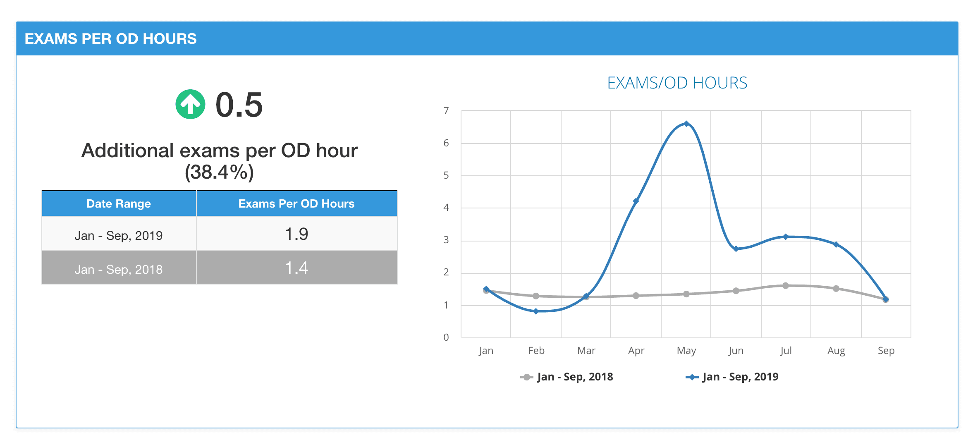
Task: Click the May x-axis label
Action: click(686, 351)
